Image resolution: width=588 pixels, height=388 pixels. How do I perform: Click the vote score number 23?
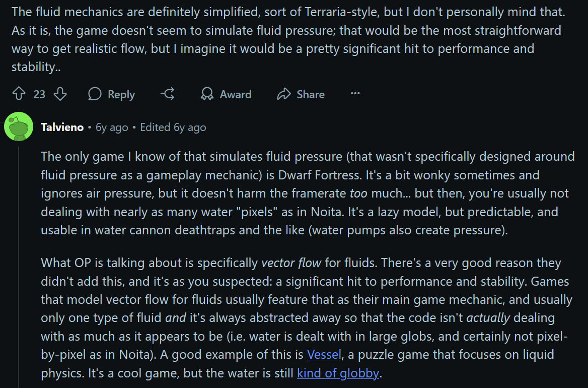39,94
